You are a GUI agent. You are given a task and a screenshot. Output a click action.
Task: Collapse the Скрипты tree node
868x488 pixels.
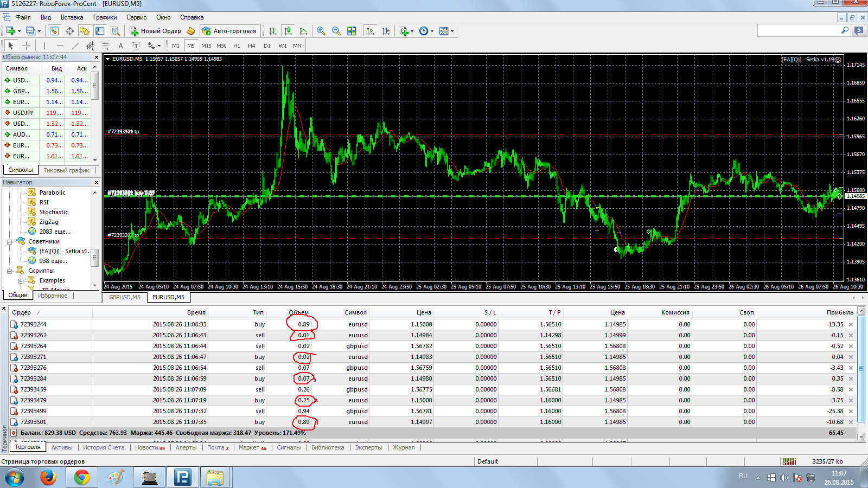(9, 271)
